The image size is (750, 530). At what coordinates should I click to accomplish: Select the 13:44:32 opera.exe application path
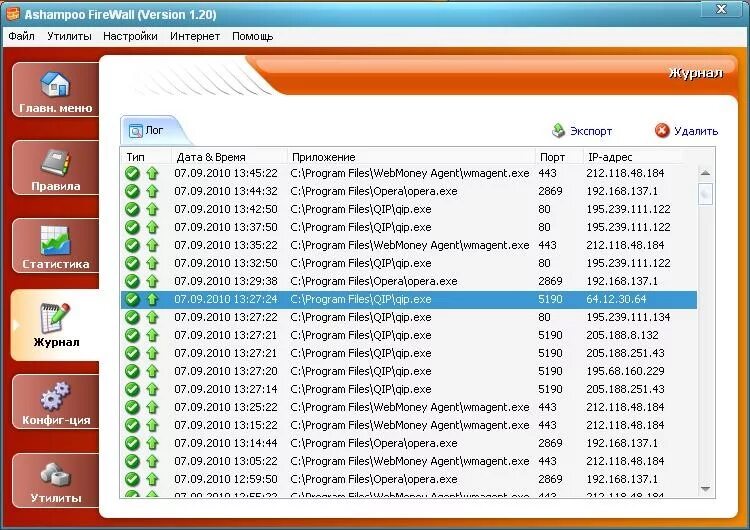374,191
